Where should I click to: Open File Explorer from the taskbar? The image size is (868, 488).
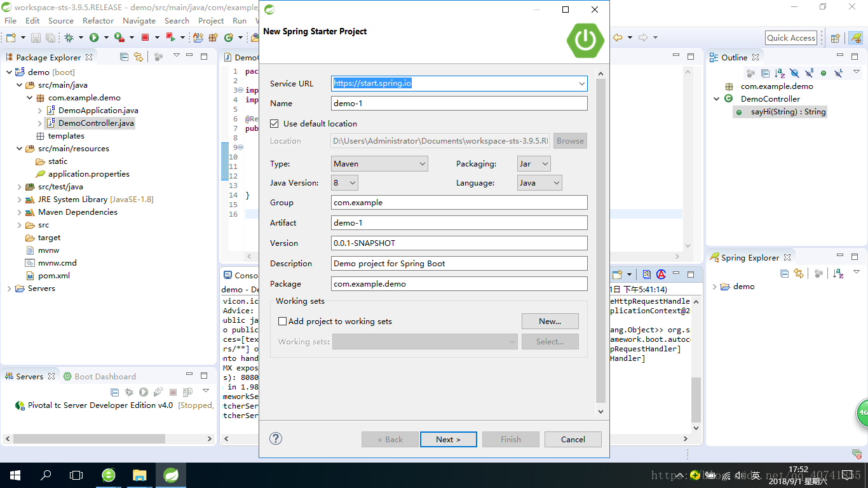[x=140, y=475]
